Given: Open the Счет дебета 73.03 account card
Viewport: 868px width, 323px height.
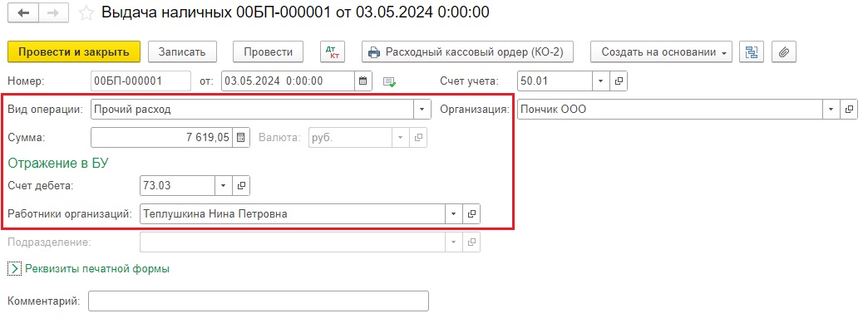Looking at the screenshot, I should coord(241,186).
